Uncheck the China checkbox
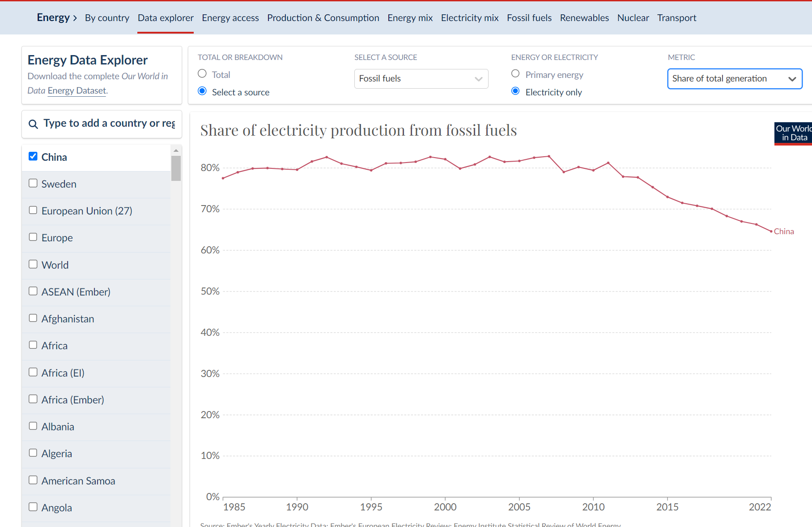 [x=33, y=156]
